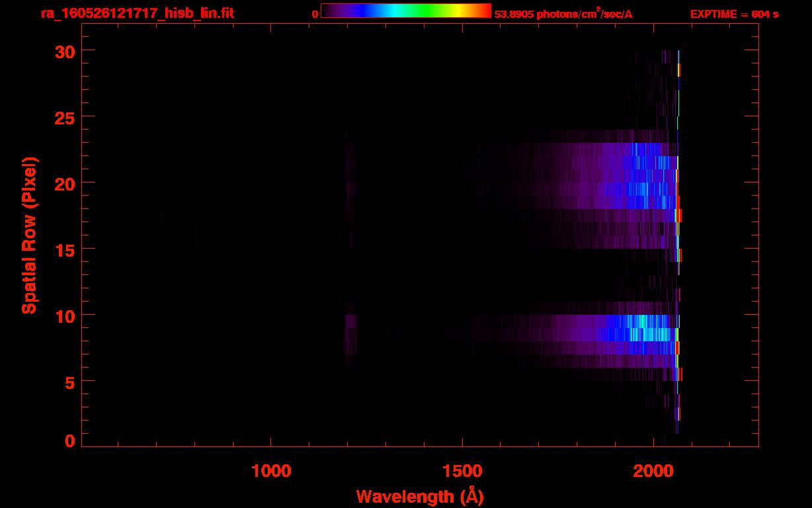Click the Spatial Row (Pixel) axis title
812x508 pixels.
(x=28, y=235)
